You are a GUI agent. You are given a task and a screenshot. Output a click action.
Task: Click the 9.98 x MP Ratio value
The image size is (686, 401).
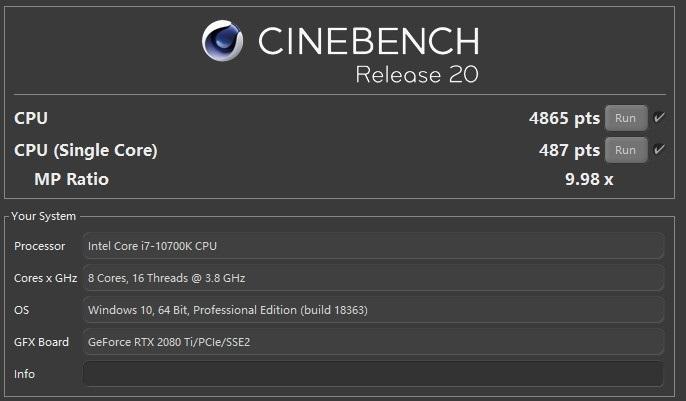[x=589, y=179]
